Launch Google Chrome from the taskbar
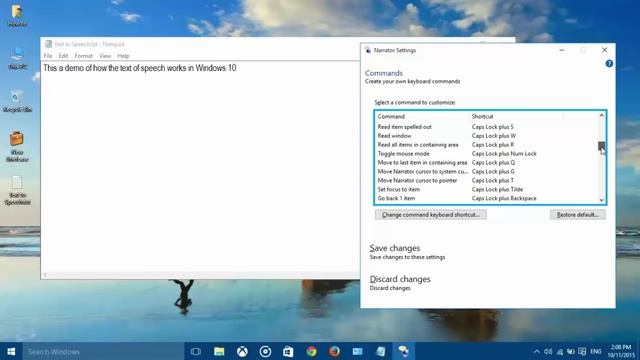This screenshot has height=360, width=640. point(311,351)
